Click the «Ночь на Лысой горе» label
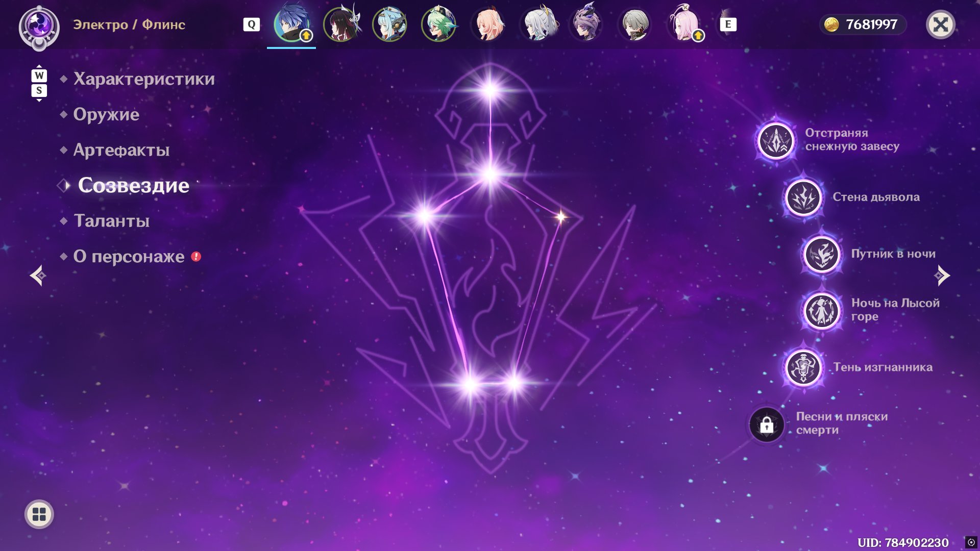Screen dimensions: 980x551 tap(895, 310)
